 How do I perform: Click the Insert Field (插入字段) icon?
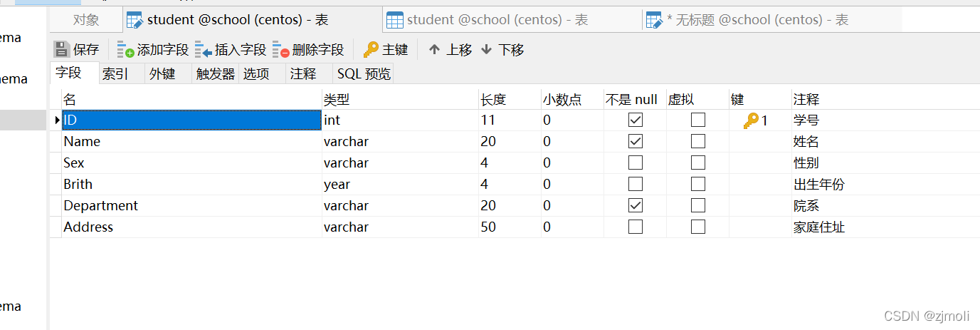click(x=204, y=50)
